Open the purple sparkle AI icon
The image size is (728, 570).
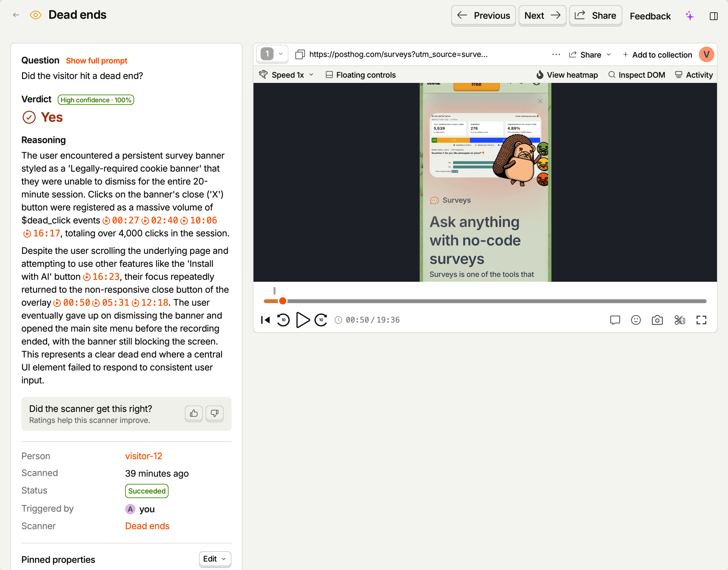pos(689,16)
